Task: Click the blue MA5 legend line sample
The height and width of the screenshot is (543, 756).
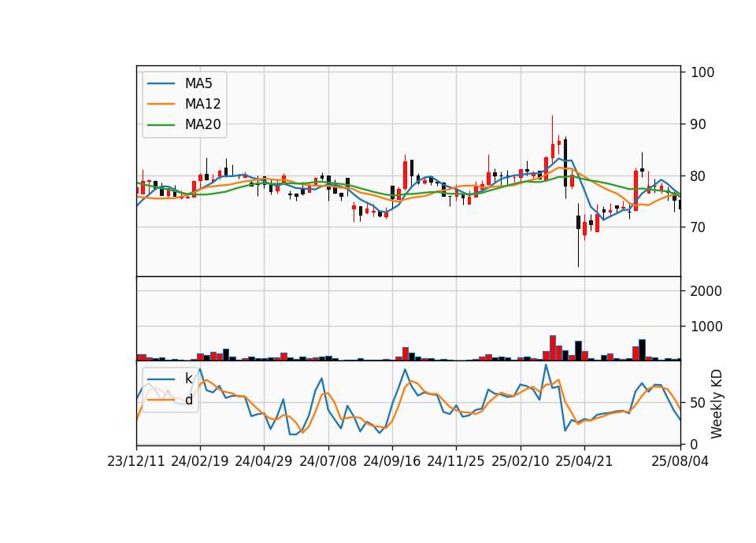Action: pyautogui.click(x=161, y=83)
